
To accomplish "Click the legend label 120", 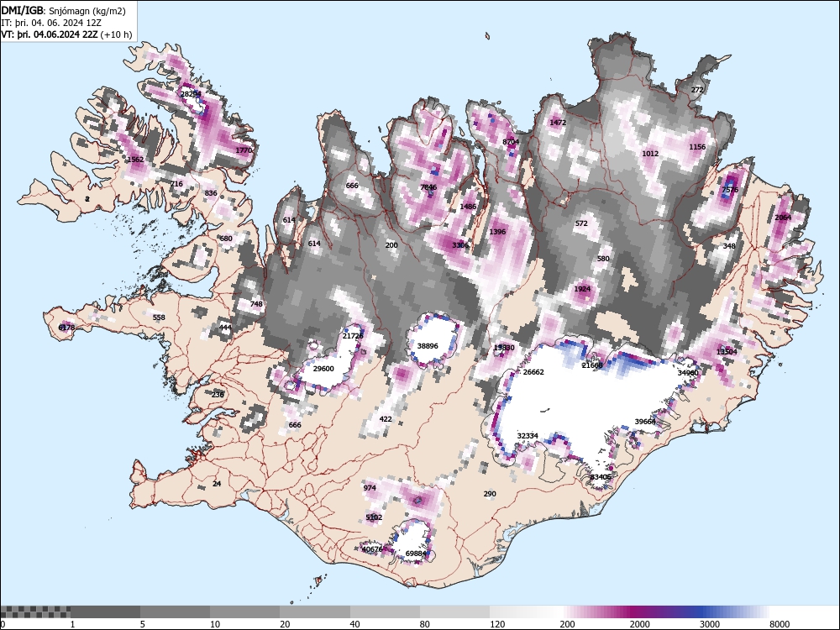I will (x=497, y=623).
